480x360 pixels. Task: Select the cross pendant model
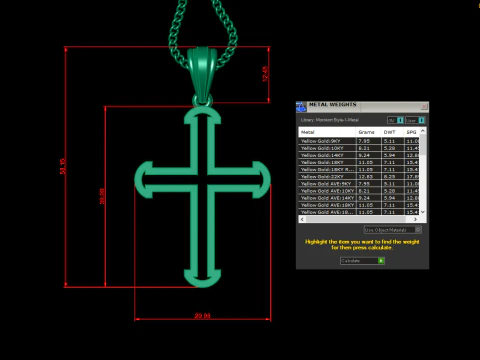203,197
